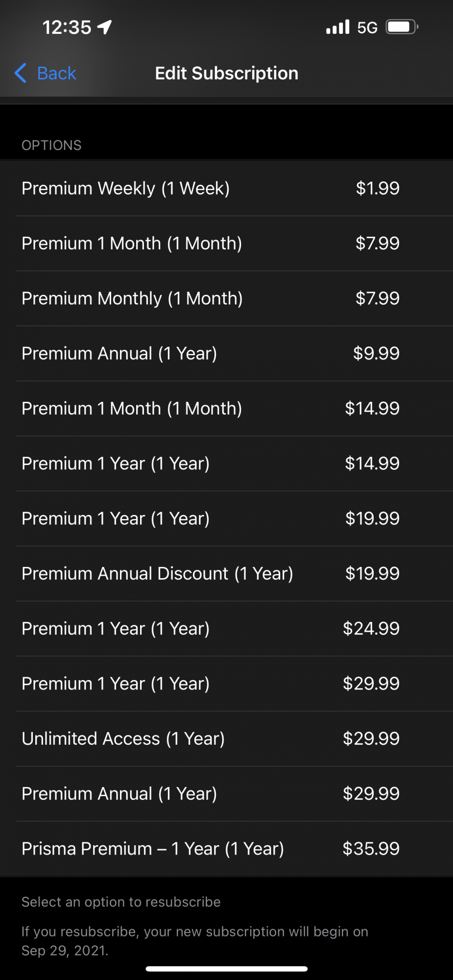
Task: Go back using the Back button
Action: click(45, 73)
